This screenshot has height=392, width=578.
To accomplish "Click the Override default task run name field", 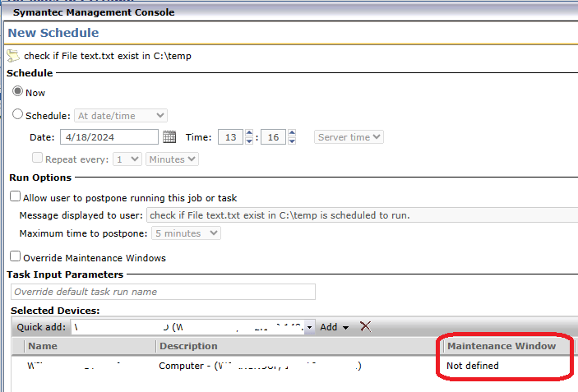I will pos(163,292).
